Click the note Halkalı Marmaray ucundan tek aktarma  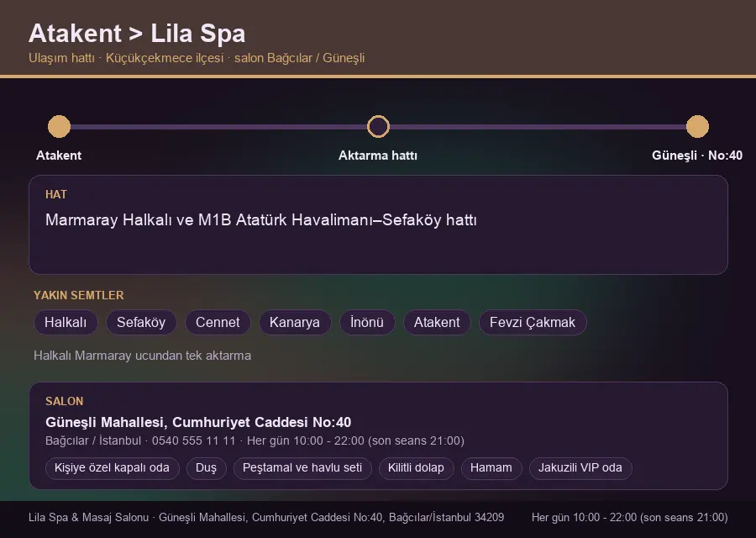[142, 356]
